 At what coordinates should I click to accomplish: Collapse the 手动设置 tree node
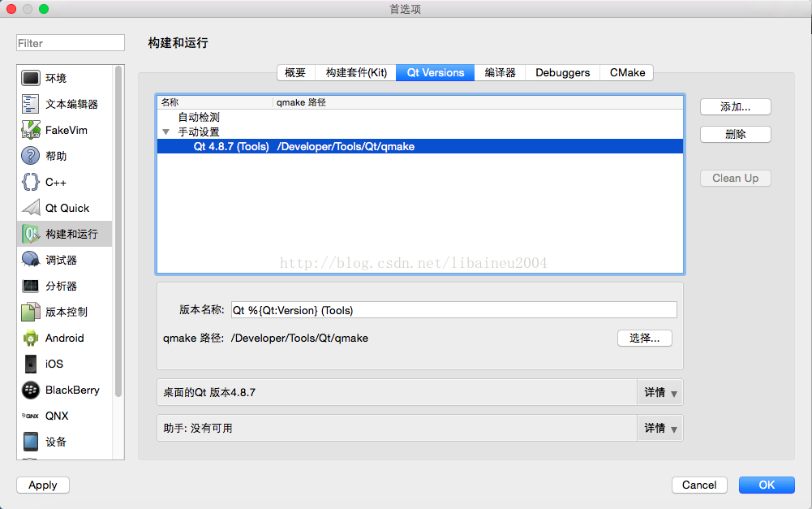165,132
